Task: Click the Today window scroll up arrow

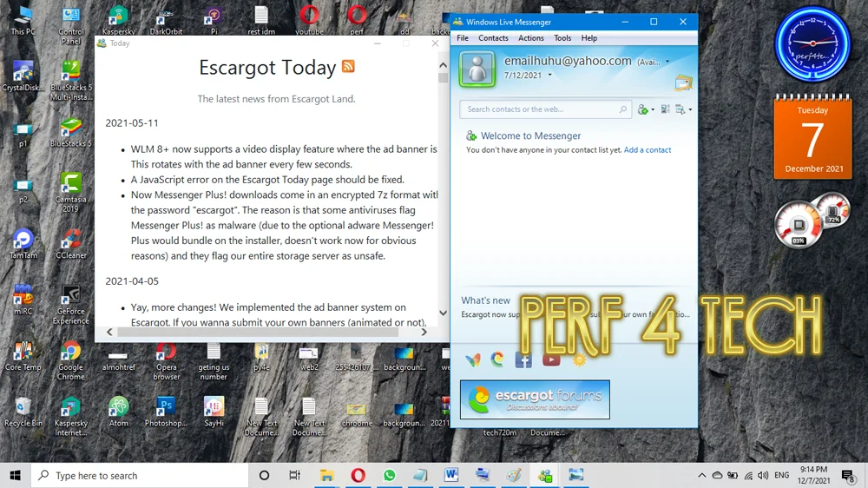Action: pyautogui.click(x=443, y=65)
